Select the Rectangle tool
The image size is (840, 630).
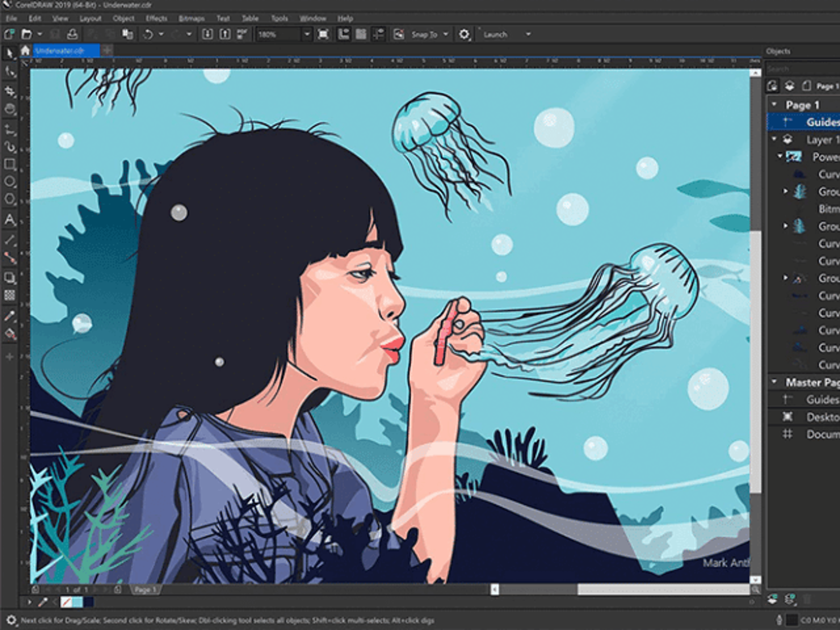[x=9, y=164]
